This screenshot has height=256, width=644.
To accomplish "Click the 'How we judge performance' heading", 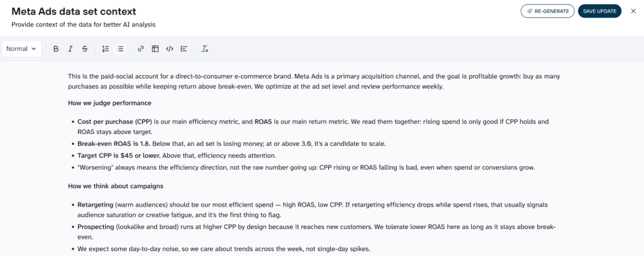I will [109, 103].
